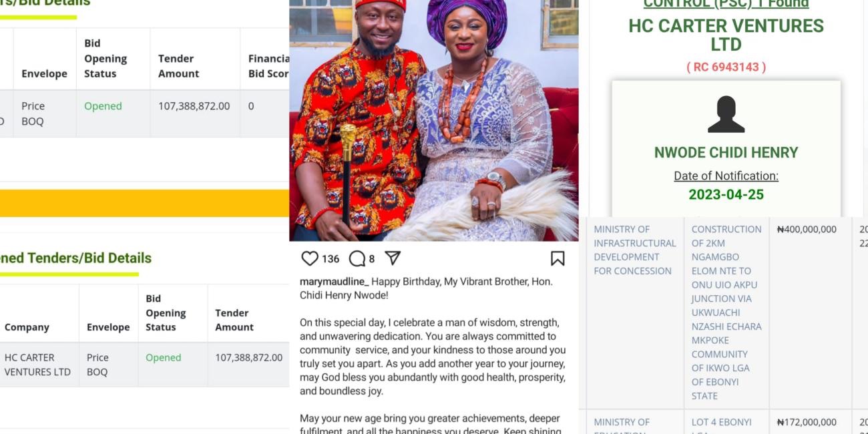Click the ₦400,000,000 contract amount
Viewport: 868px width, 434px height.
tap(807, 230)
